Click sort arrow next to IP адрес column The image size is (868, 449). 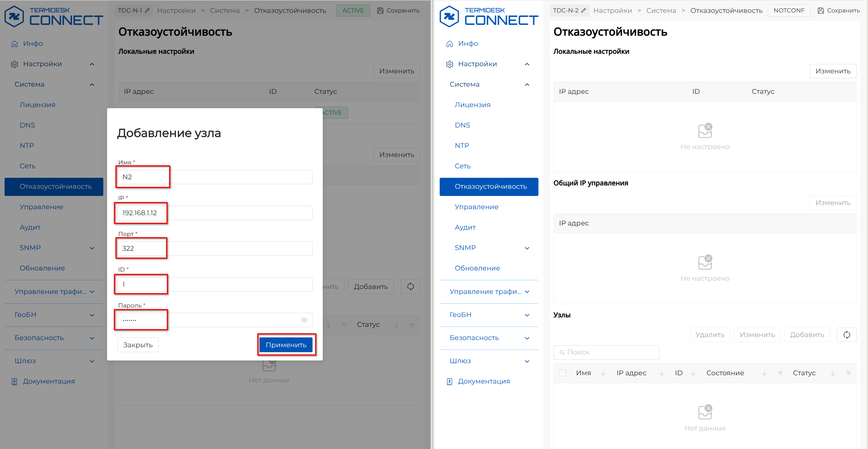662,373
